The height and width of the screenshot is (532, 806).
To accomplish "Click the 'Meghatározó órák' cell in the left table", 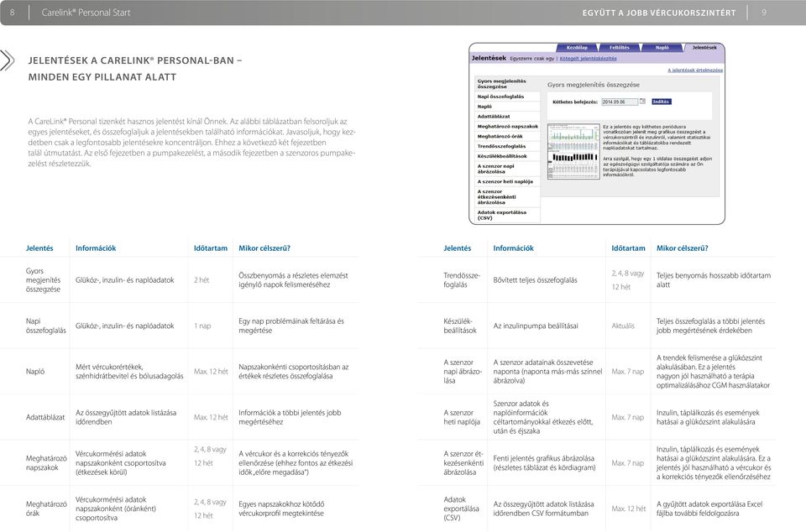I will (x=46, y=509).
